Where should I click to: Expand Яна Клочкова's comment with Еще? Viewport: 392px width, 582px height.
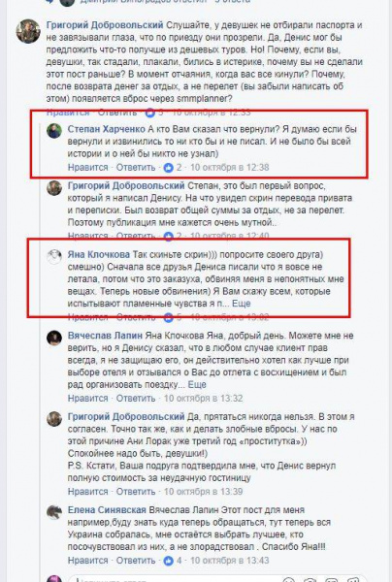pyautogui.click(x=242, y=304)
